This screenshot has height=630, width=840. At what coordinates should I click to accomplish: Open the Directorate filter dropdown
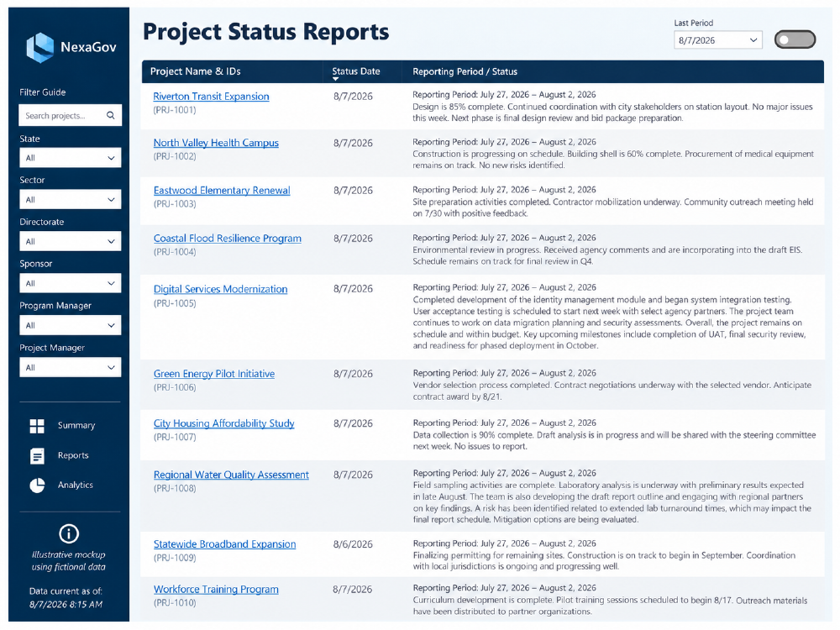(71, 241)
